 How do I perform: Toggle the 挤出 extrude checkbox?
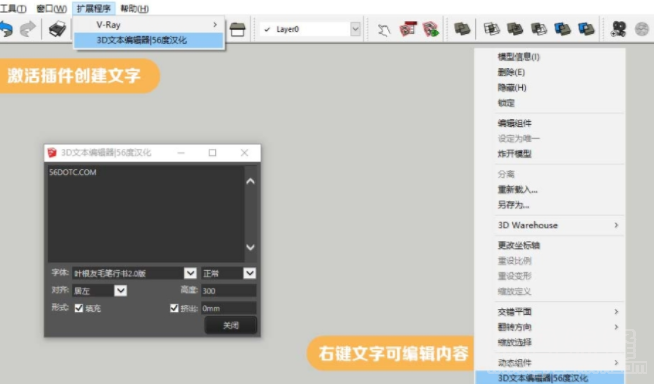pos(174,308)
